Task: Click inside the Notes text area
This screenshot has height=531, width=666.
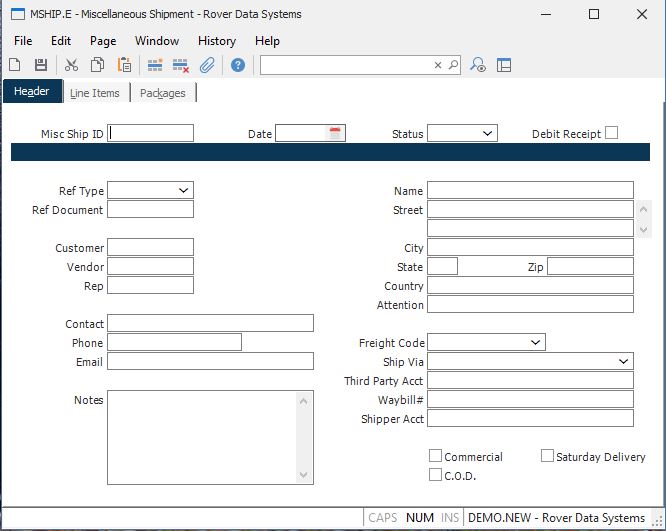Action: 203,437
